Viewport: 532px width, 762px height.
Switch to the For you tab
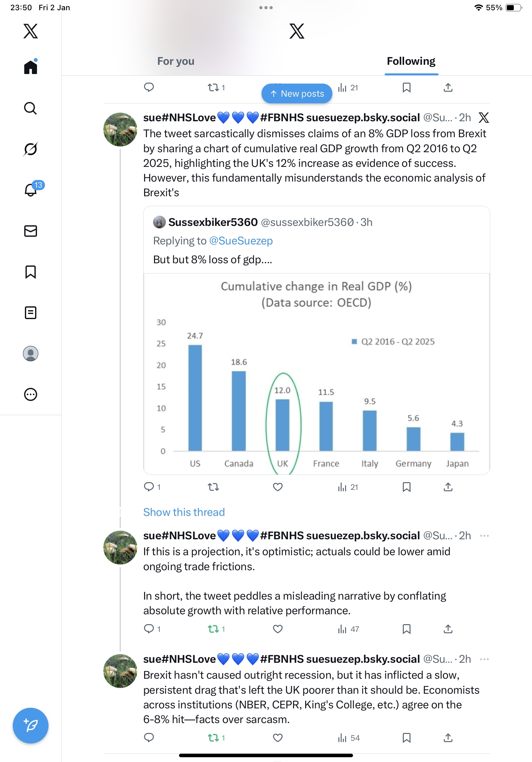pyautogui.click(x=175, y=61)
